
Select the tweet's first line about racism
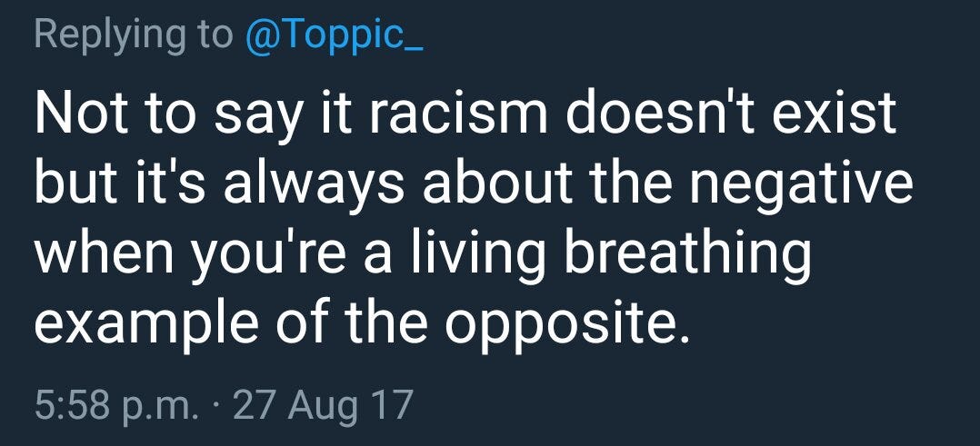point(465,115)
